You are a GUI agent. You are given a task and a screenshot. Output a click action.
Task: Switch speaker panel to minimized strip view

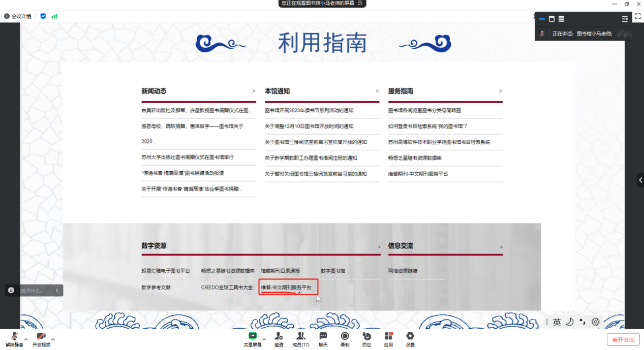542,19
